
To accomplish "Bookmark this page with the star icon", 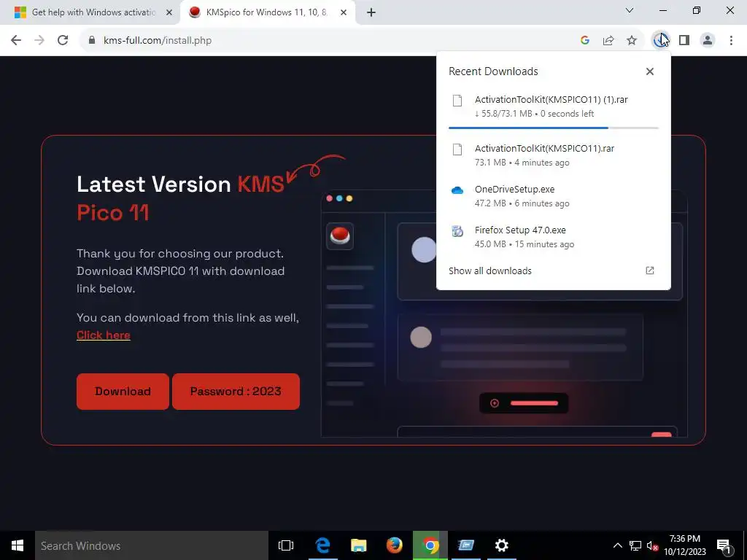I will pyautogui.click(x=632, y=41).
